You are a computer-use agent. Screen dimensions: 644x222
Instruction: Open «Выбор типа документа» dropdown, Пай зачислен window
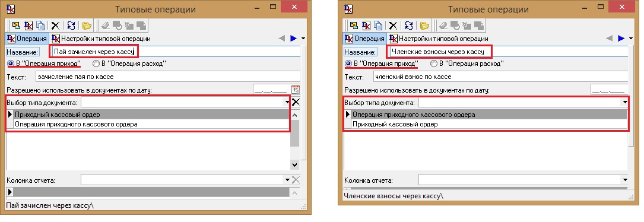click(287, 102)
